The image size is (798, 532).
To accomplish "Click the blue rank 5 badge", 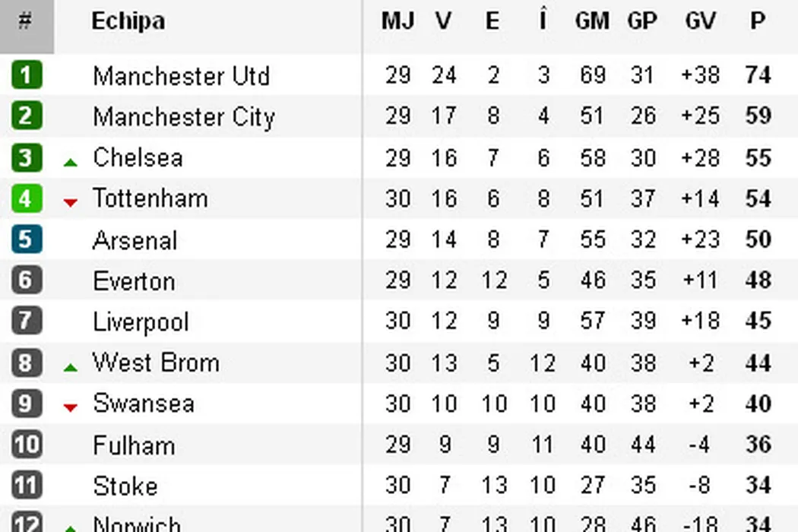I will 27,239.
